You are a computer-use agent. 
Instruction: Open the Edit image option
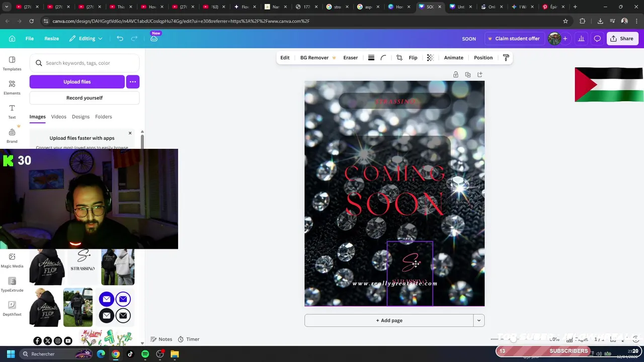(285, 58)
